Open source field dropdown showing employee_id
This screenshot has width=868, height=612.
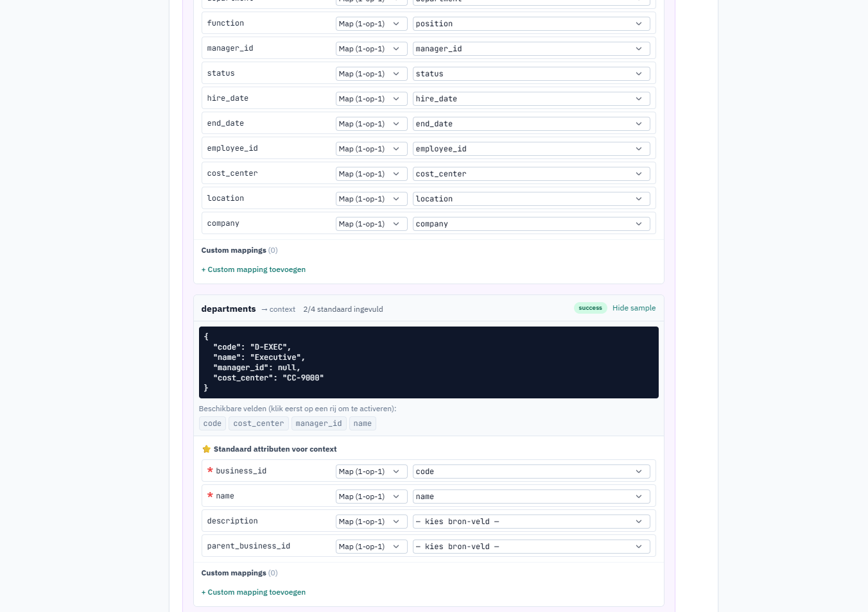pos(531,149)
